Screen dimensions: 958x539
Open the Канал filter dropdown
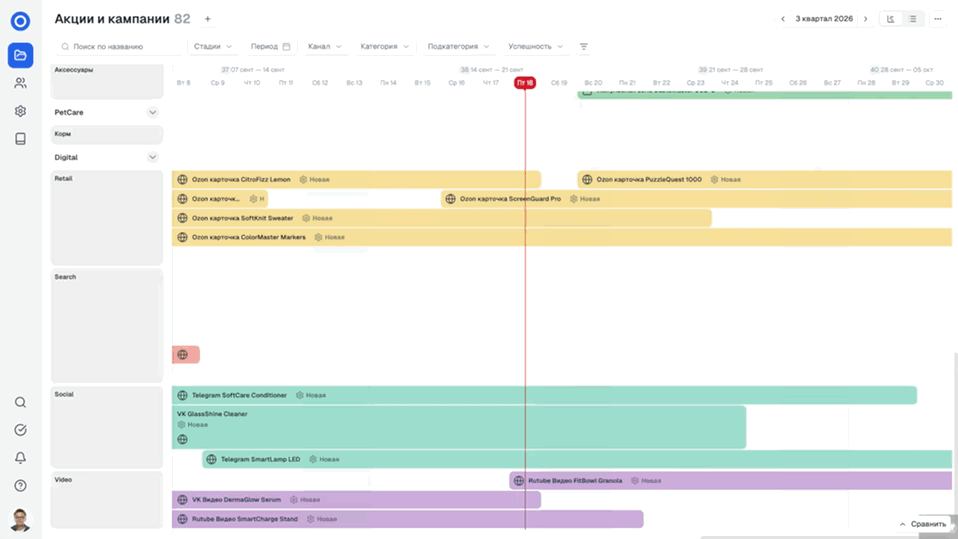pos(324,46)
